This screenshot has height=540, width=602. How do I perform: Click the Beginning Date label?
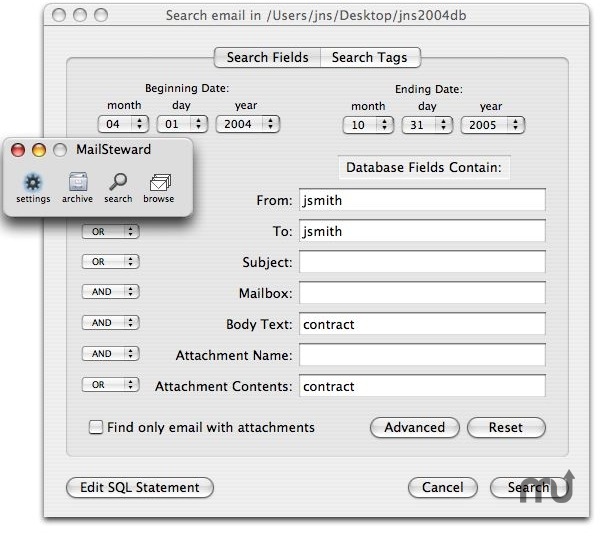coord(187,88)
